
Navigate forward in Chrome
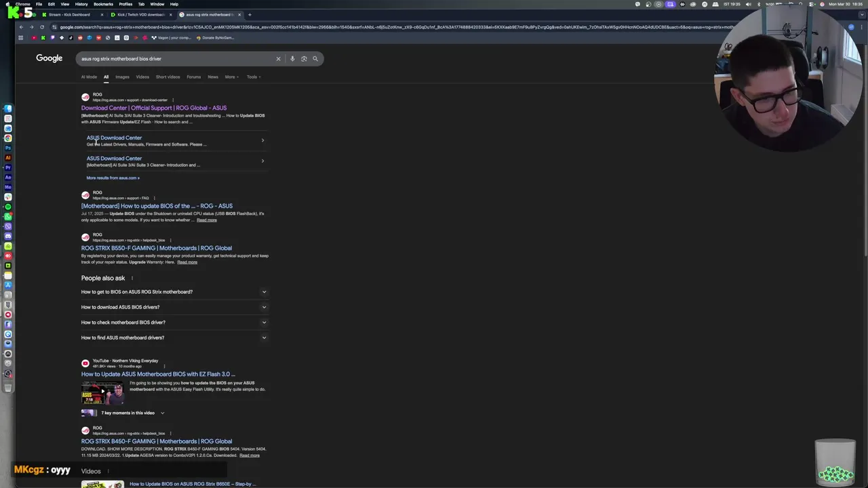[31, 27]
